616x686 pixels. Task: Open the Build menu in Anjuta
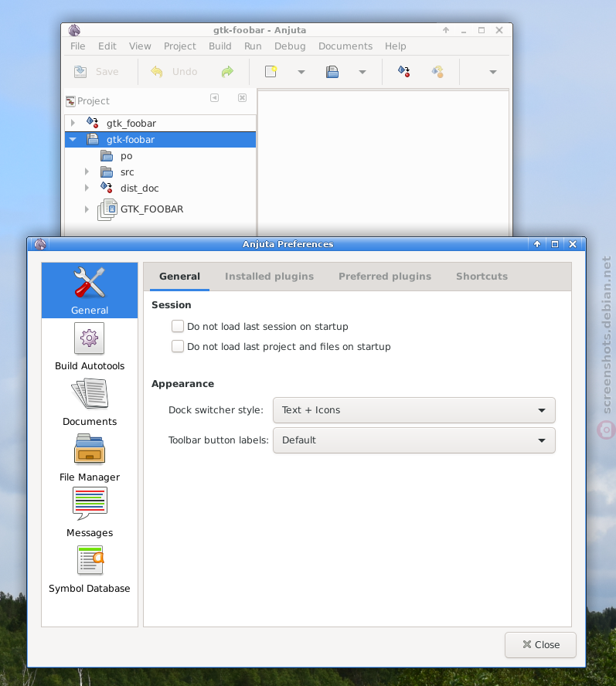[220, 46]
